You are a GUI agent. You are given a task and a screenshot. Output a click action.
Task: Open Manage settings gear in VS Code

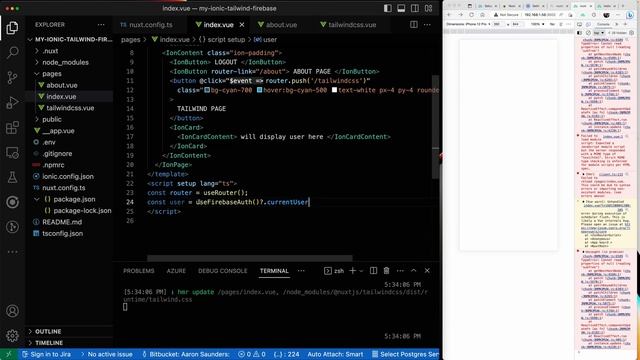tap(12, 336)
